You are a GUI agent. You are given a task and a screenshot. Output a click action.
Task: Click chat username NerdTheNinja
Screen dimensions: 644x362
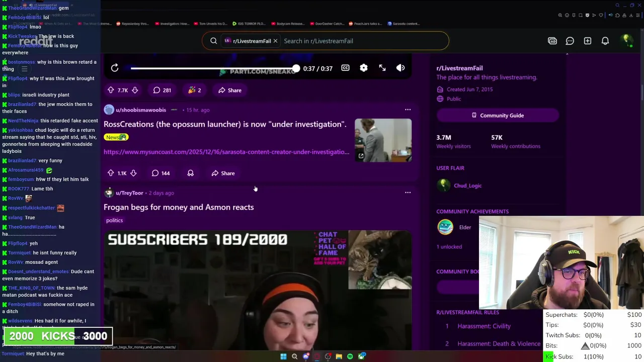(23, 121)
